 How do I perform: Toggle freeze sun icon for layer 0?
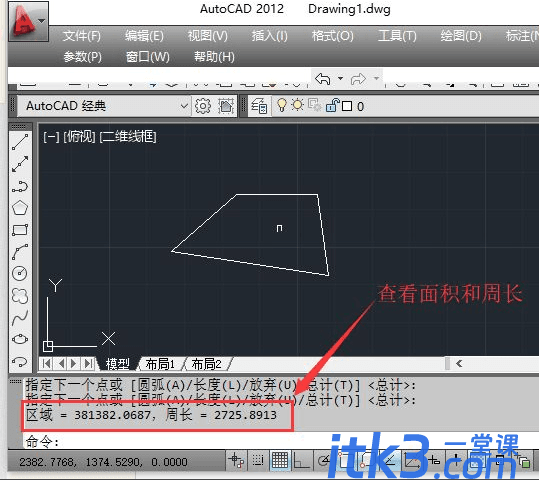pos(298,105)
